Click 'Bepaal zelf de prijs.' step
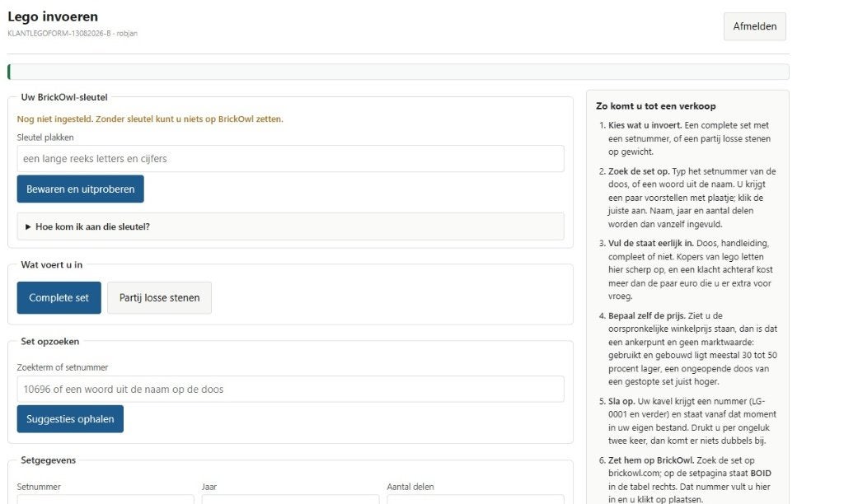Screen dimensions: 844x504 click(x=646, y=315)
